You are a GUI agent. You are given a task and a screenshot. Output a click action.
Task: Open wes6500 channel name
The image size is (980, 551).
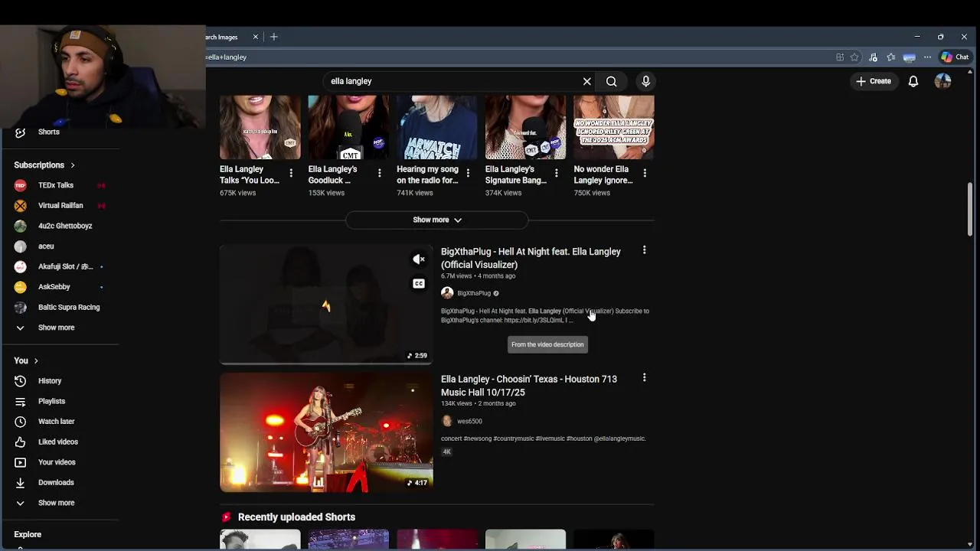click(469, 422)
